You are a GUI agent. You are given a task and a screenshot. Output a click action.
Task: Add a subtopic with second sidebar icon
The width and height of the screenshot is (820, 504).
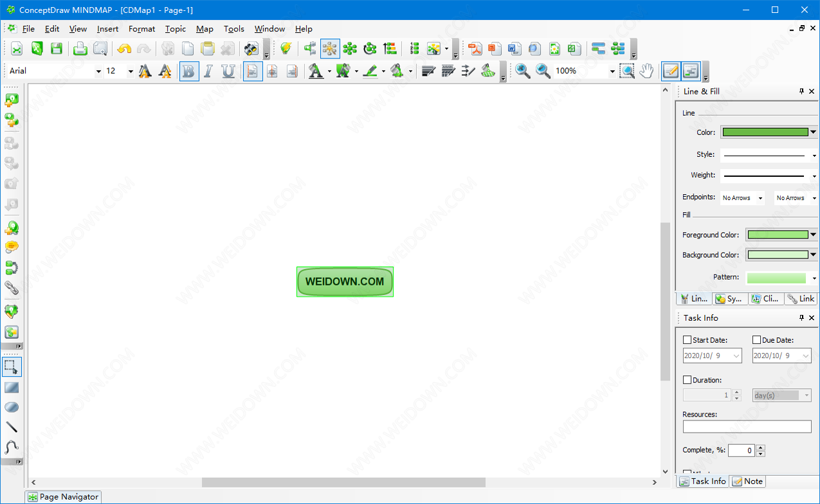click(12, 120)
